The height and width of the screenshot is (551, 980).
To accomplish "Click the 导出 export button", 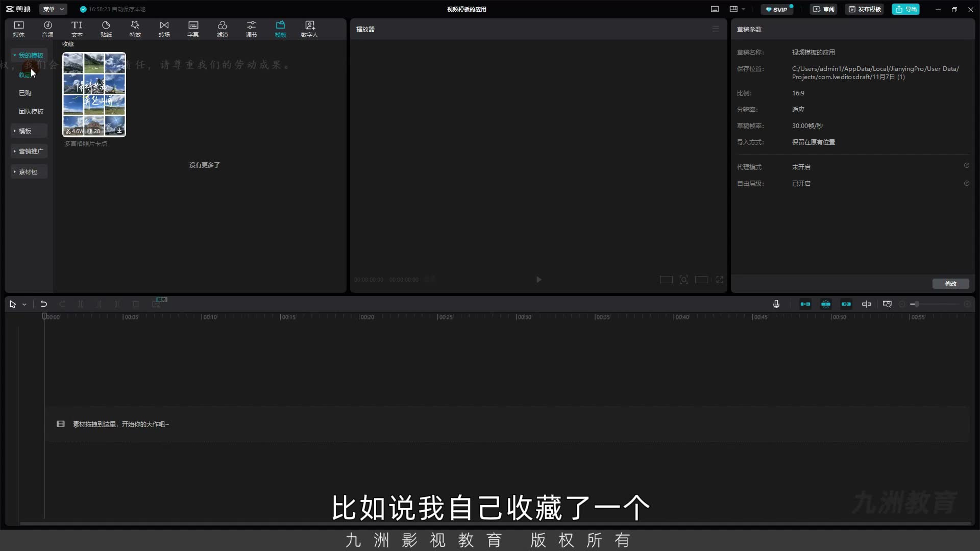I will tap(905, 9).
